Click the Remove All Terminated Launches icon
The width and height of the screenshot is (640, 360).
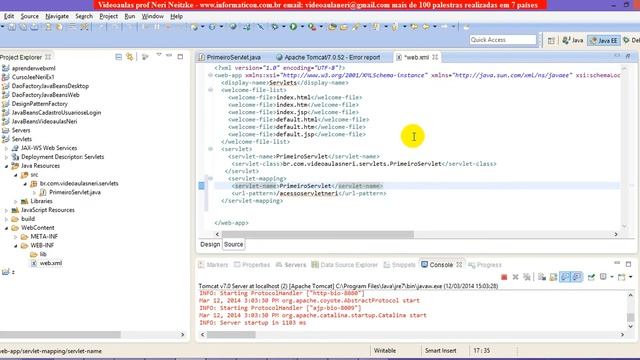527,277
